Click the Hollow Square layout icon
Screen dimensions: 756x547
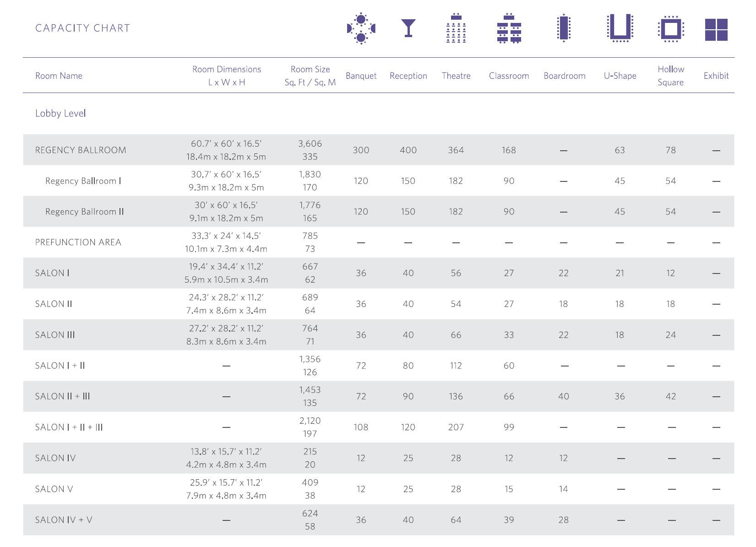(671, 29)
